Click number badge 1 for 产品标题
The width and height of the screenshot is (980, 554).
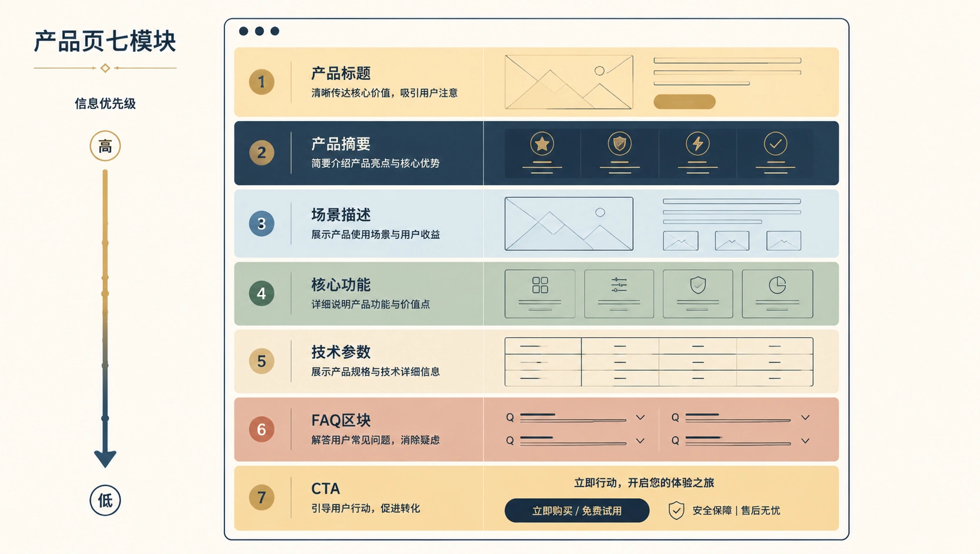(261, 82)
